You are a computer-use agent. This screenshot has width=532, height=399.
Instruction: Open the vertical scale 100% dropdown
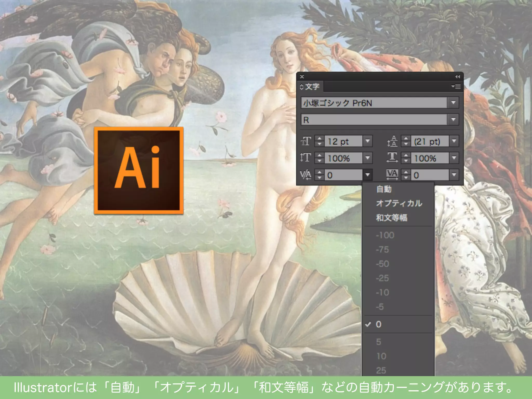click(x=368, y=158)
